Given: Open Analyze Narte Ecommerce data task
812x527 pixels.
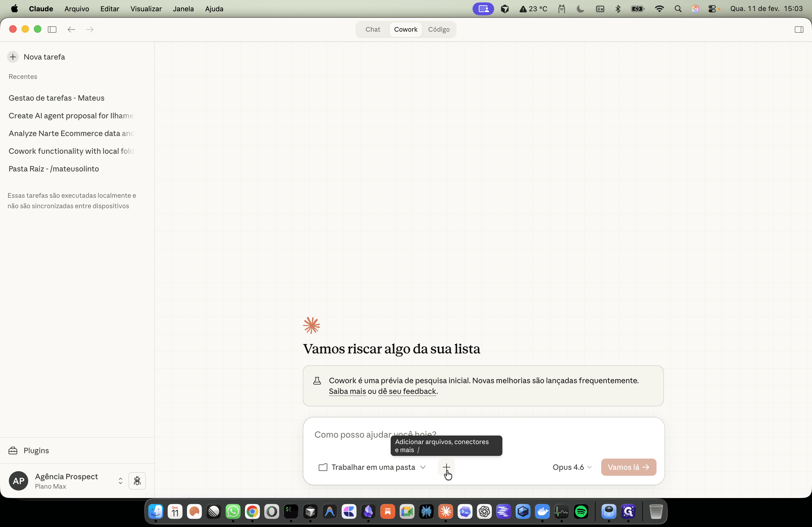Looking at the screenshot, I should click(71, 133).
